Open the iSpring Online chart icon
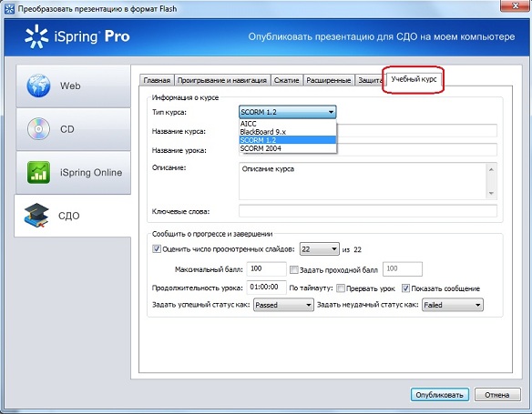The width and height of the screenshot is (532, 414). (x=38, y=173)
